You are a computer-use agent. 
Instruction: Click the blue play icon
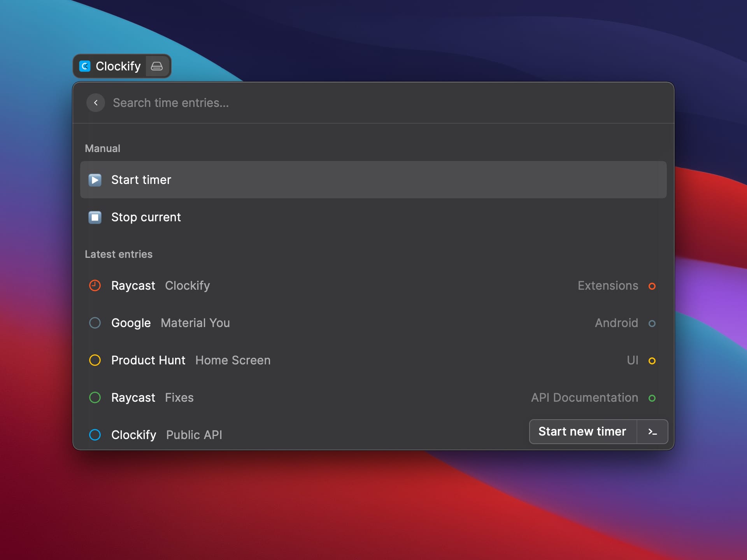click(x=95, y=180)
